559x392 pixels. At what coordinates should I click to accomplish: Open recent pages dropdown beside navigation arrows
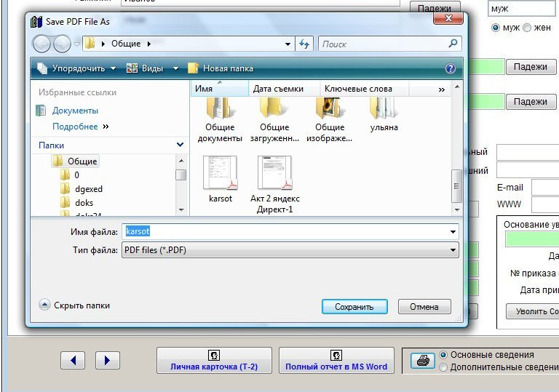[x=76, y=44]
